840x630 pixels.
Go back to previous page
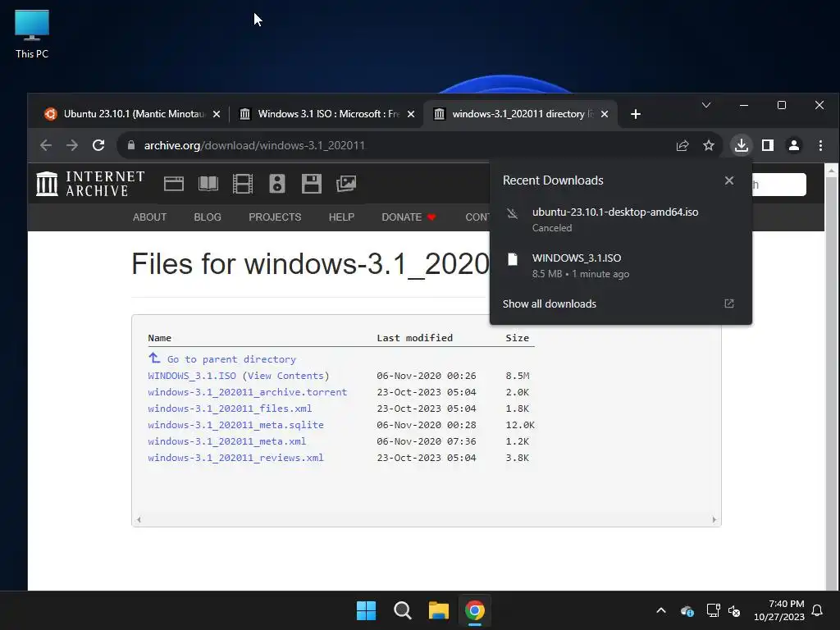tap(46, 145)
